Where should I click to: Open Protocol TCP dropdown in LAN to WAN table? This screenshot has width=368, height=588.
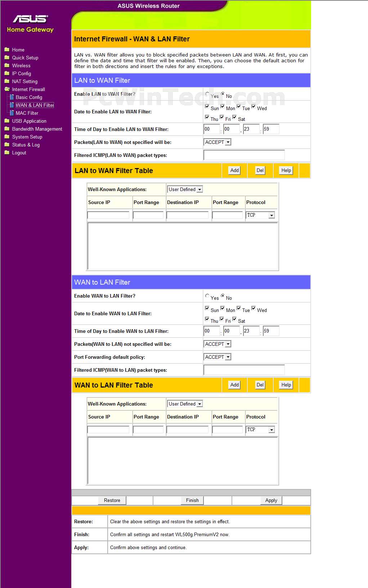(x=261, y=215)
